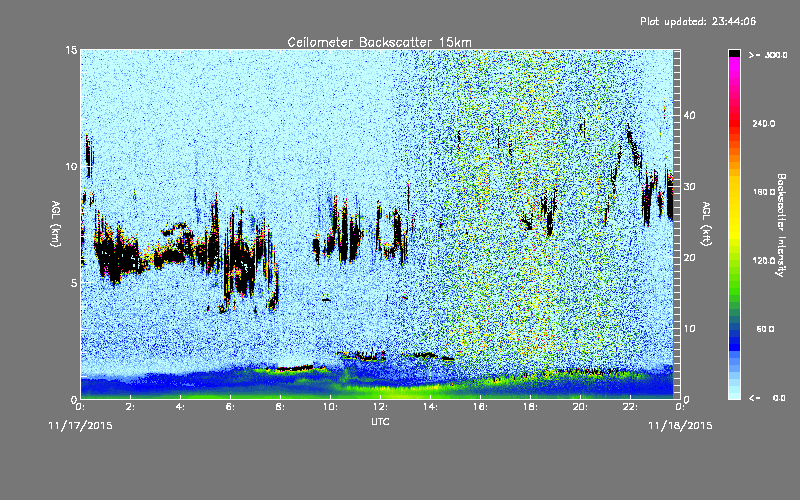This screenshot has width=800, height=500.
Task: Click the 10: hour tick label
Action: click(x=331, y=407)
